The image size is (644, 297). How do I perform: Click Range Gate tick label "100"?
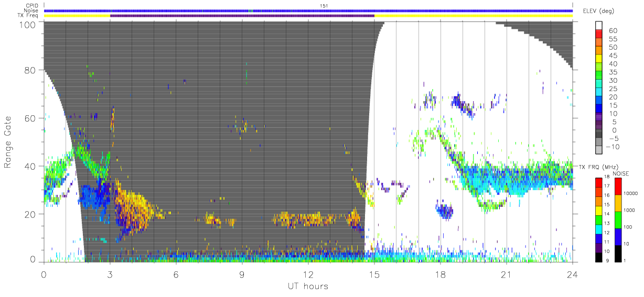tap(28, 24)
